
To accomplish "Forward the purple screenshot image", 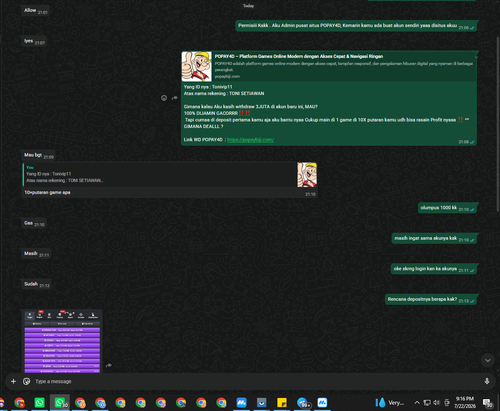I will [109, 366].
